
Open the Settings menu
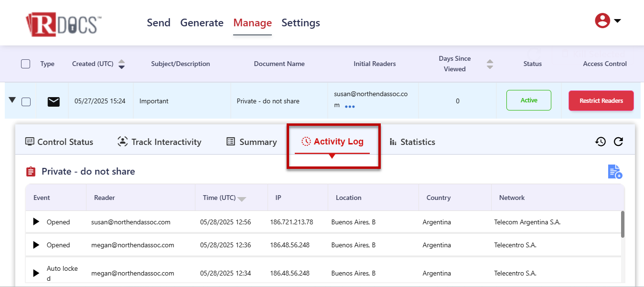coord(301,23)
